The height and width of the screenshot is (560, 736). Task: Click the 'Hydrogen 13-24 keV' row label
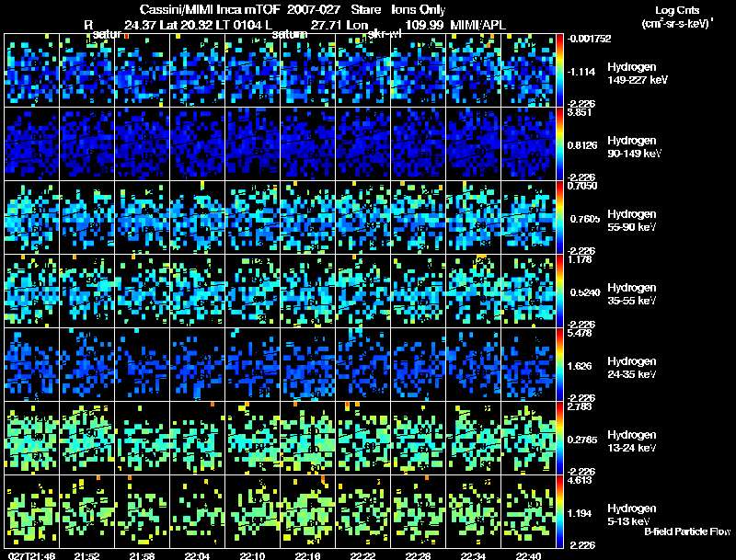click(x=632, y=441)
